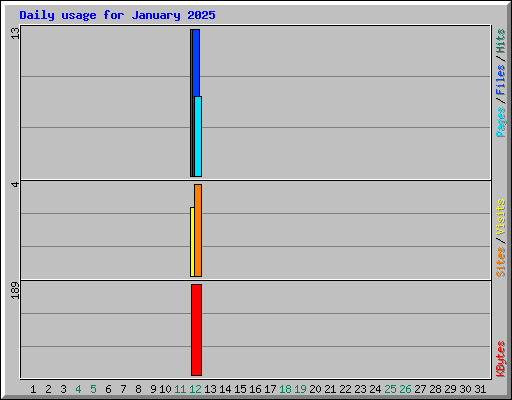
Task: Click the 'Files' legend label
Action: coord(500,79)
